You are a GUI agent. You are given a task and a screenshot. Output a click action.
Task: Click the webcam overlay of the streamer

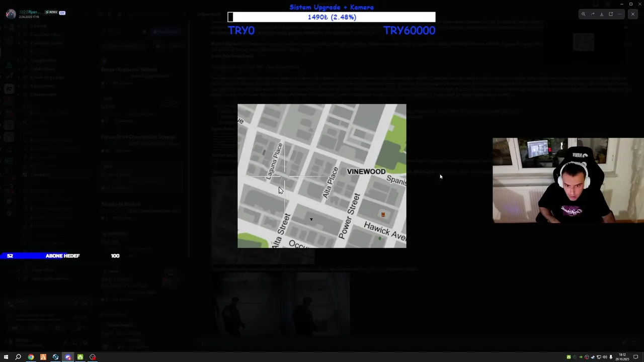[x=568, y=180]
